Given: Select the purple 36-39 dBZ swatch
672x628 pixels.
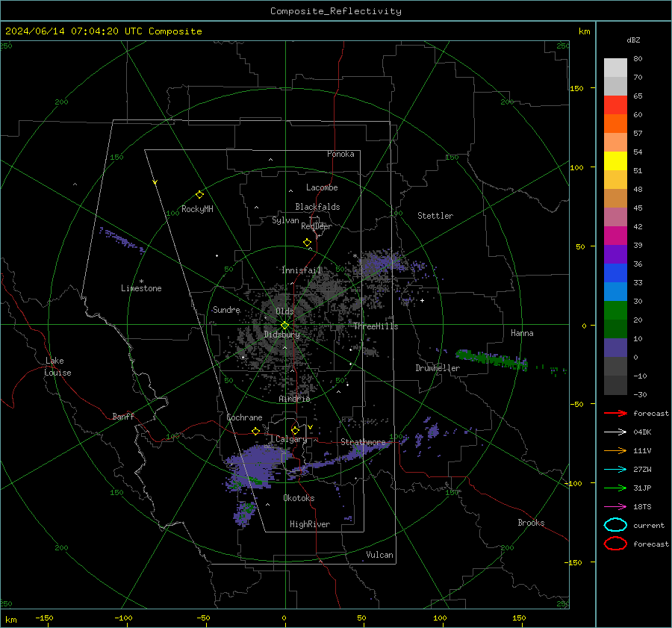Looking at the screenshot, I should [x=615, y=255].
